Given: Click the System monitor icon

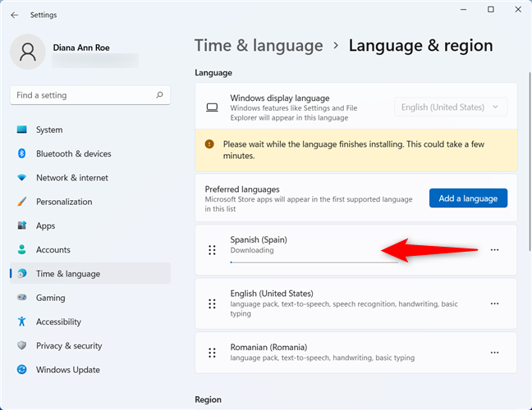Looking at the screenshot, I should pyautogui.click(x=21, y=130).
